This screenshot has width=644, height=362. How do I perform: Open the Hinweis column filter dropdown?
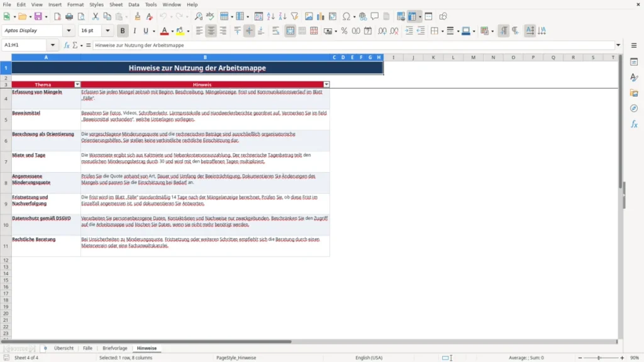coord(326,85)
